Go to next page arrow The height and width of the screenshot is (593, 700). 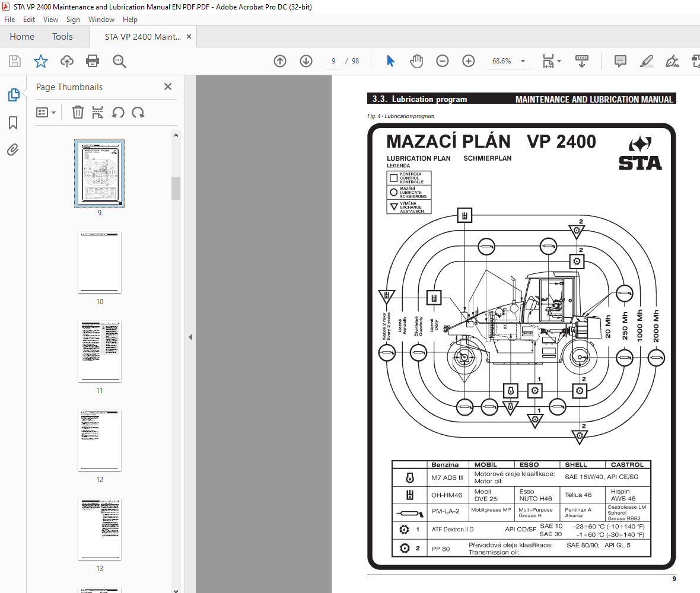click(306, 61)
